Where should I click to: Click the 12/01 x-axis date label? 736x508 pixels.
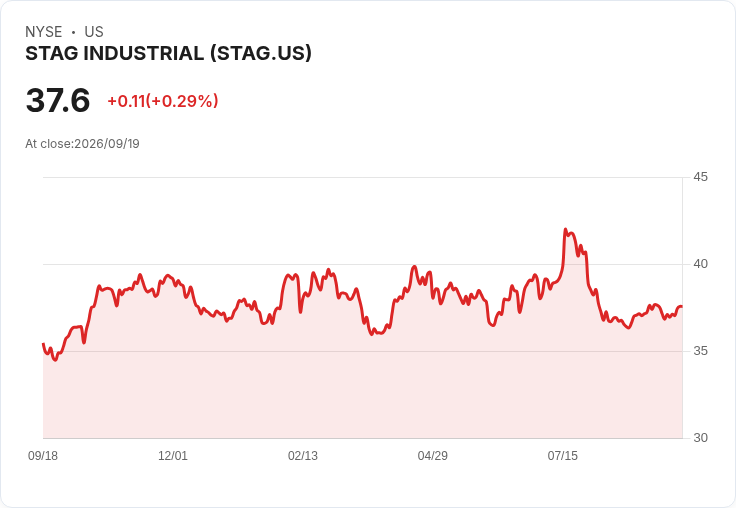pos(173,455)
